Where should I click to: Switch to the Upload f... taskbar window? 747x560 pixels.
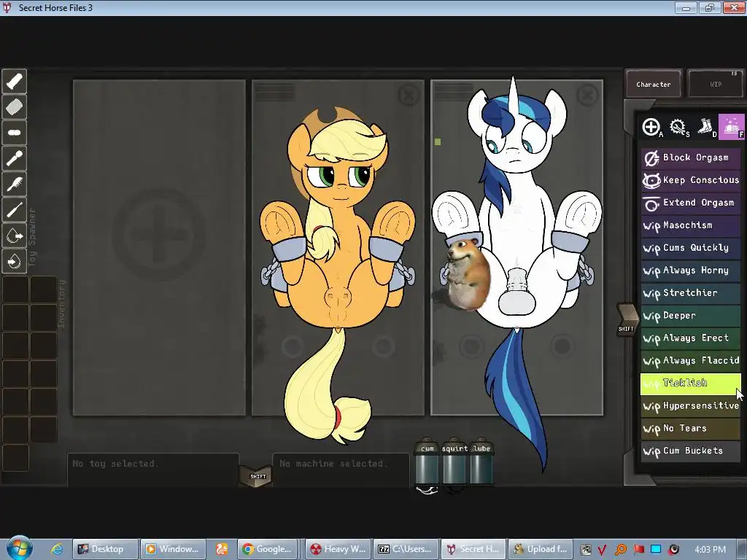(x=541, y=549)
